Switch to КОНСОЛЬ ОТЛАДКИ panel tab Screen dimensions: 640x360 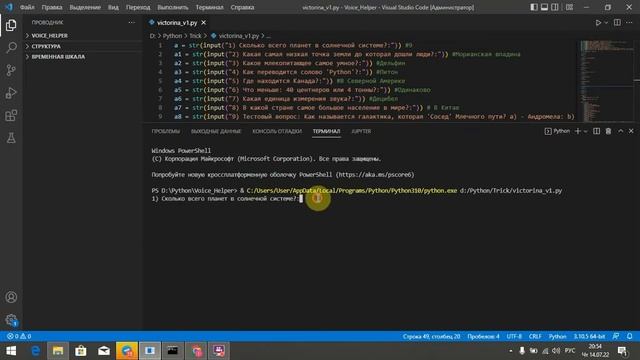[277, 131]
